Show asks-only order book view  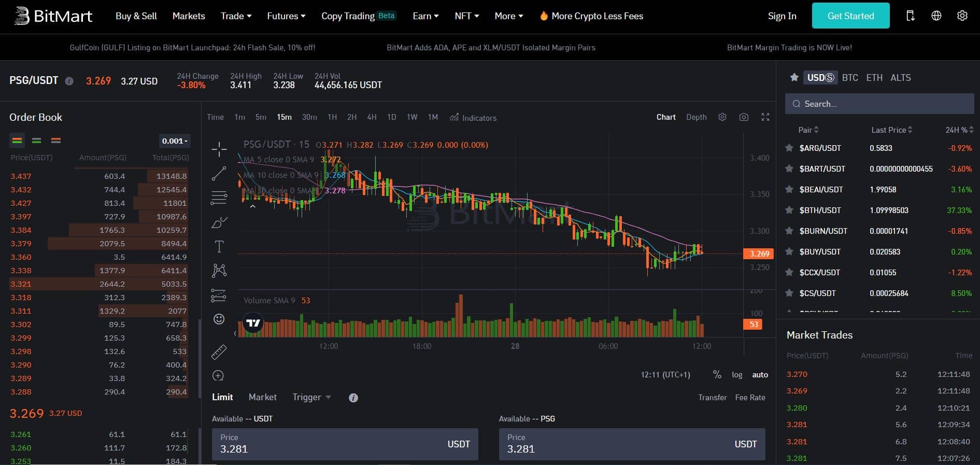click(x=56, y=140)
